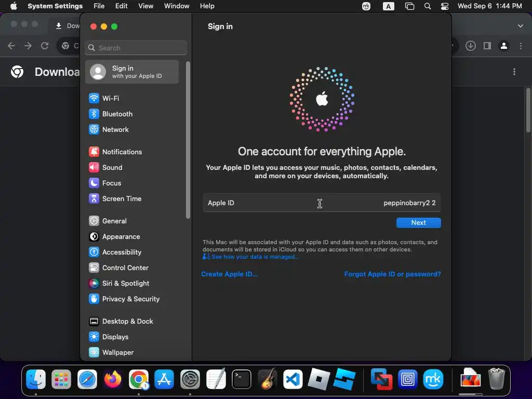Open the System Settings menu

(x=55, y=6)
